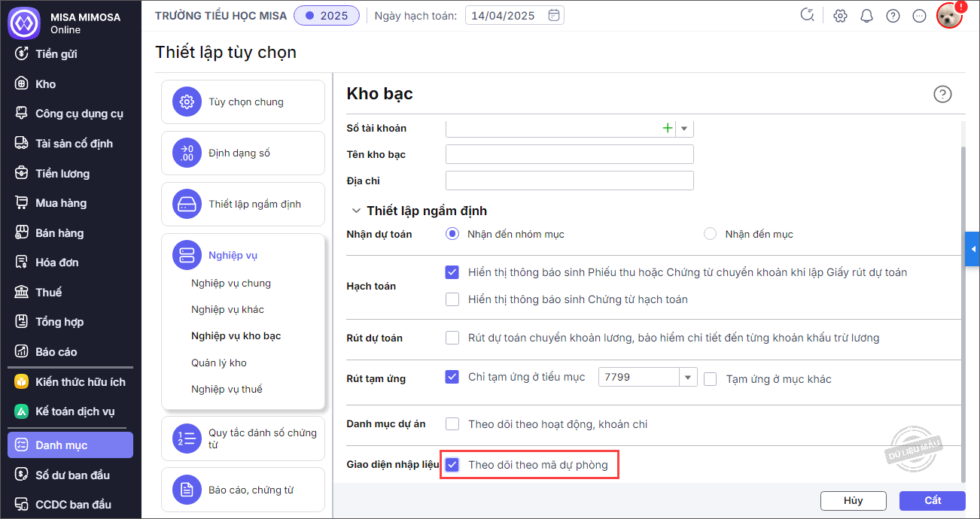Click the Hủy button
This screenshot has width=980, height=519.
[854, 500]
